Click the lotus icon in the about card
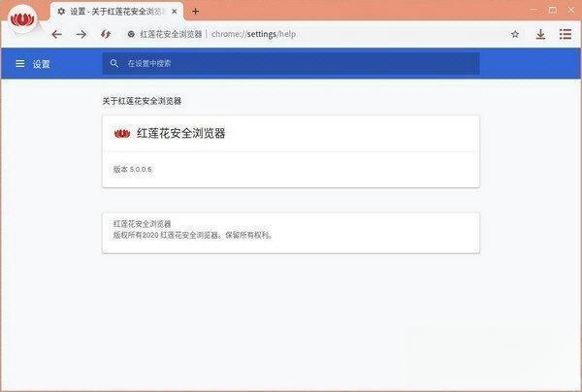Image resolution: width=582 pixels, height=392 pixels. click(122, 134)
